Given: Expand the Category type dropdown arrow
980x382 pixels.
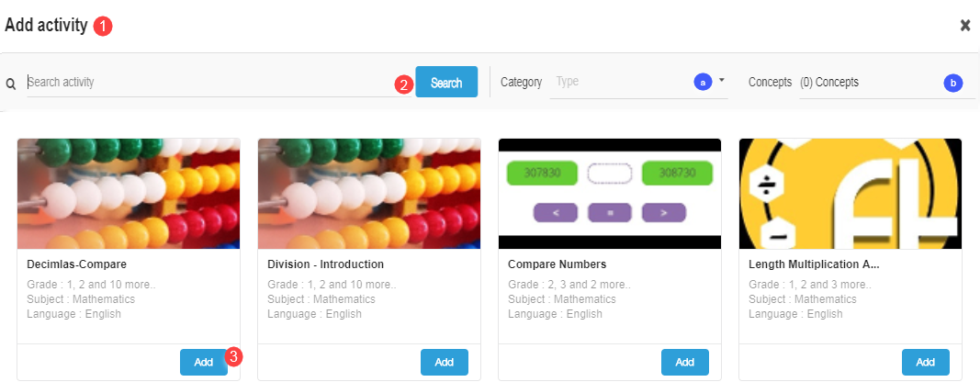Looking at the screenshot, I should [x=722, y=81].
